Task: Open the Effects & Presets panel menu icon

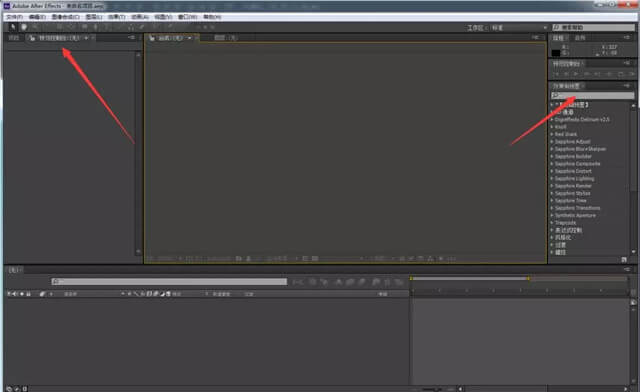Action: [x=627, y=86]
